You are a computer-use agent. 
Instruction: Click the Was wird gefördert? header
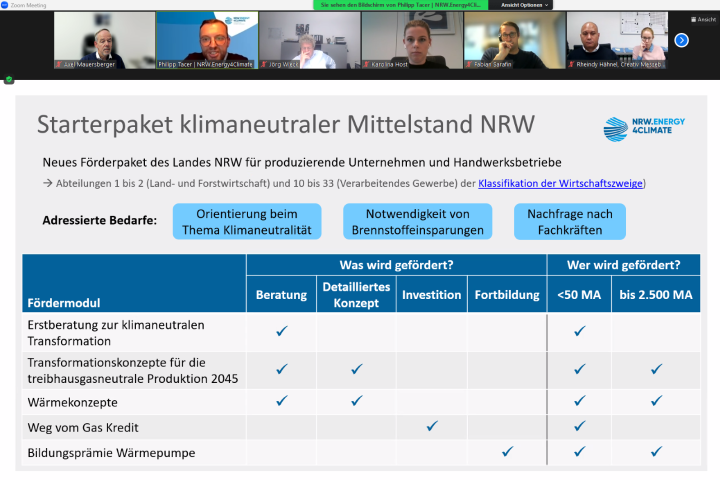396,265
